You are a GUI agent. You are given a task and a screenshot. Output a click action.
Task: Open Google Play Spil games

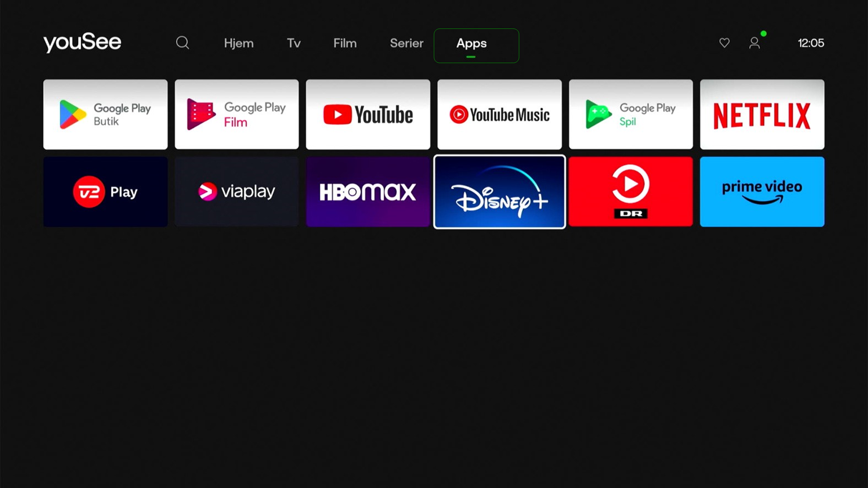(630, 115)
